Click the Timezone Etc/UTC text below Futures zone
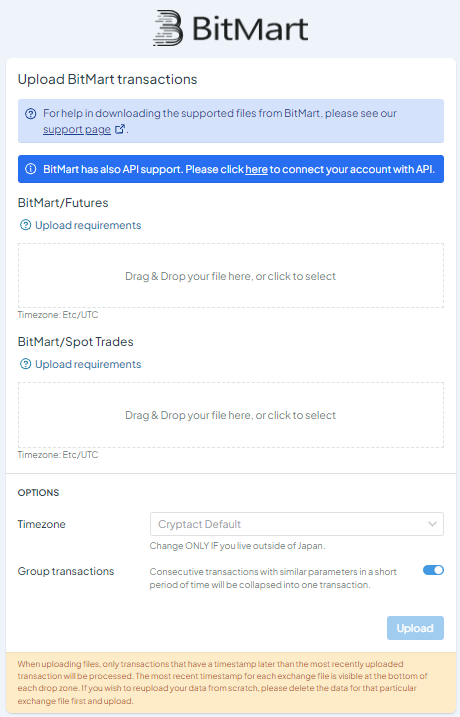The height and width of the screenshot is (717, 460). click(x=58, y=315)
